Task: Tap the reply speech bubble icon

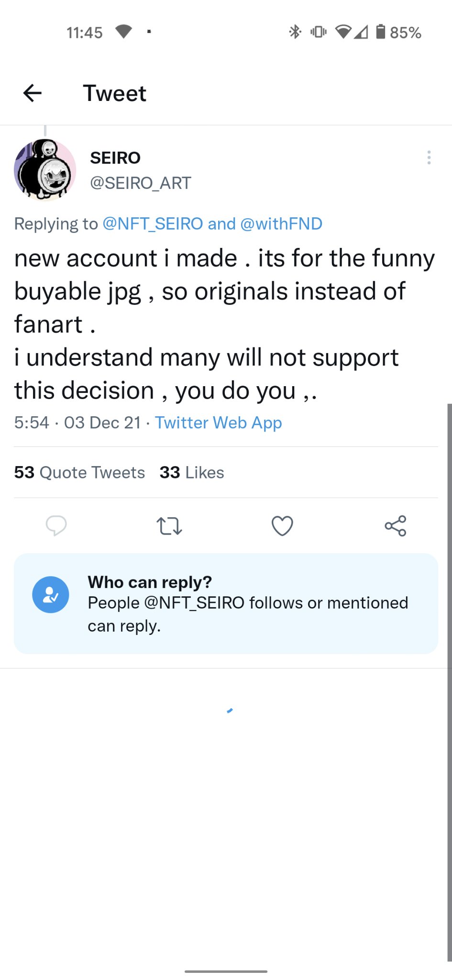Action: click(56, 526)
